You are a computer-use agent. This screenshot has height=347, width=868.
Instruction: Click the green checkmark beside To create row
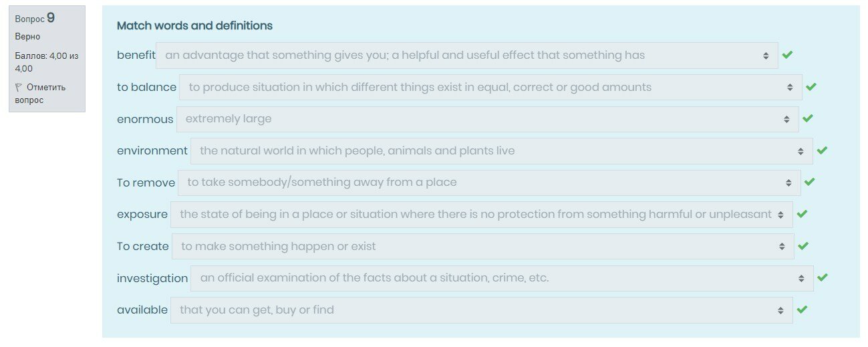(803, 246)
